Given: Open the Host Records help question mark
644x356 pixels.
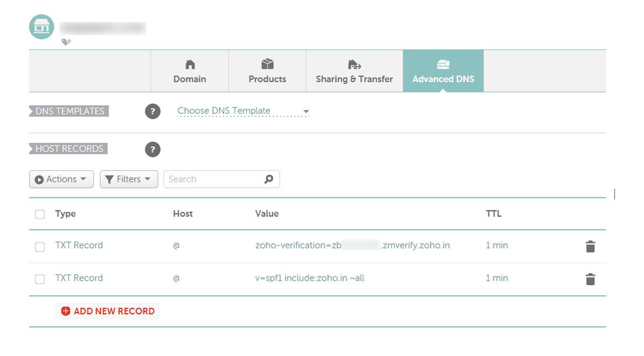Looking at the screenshot, I should tap(153, 149).
